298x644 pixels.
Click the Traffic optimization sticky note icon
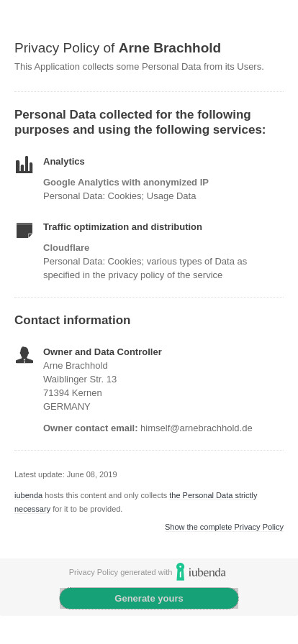(24, 231)
